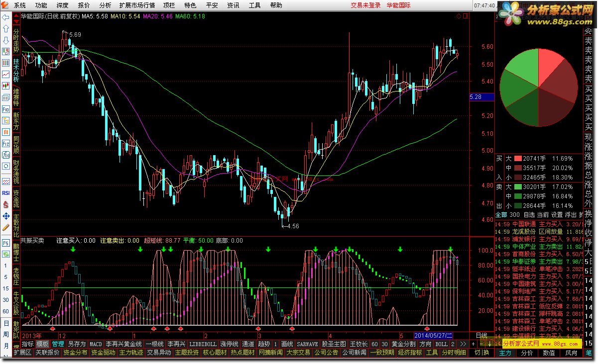Click 另存为 button in indicator bar
598x364 pixels.
pyautogui.click(x=77, y=344)
